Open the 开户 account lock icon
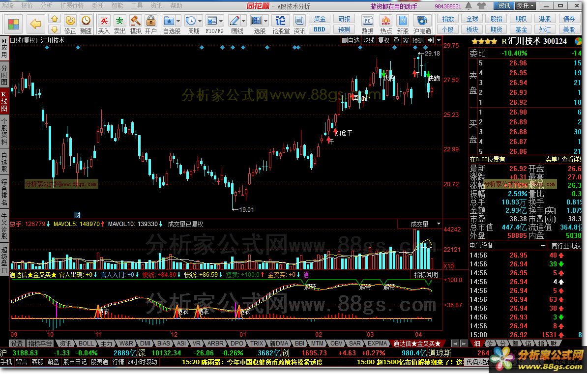 click(151, 25)
